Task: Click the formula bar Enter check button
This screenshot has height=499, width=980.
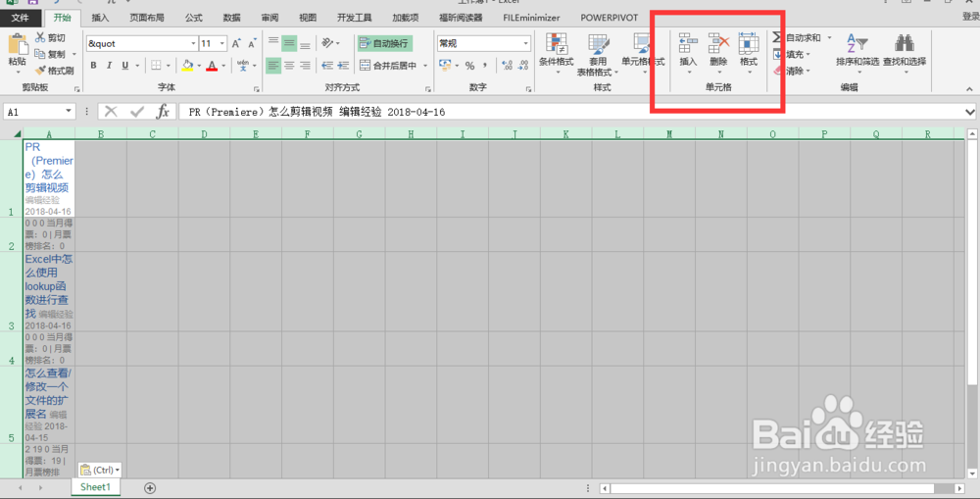Action: point(137,112)
